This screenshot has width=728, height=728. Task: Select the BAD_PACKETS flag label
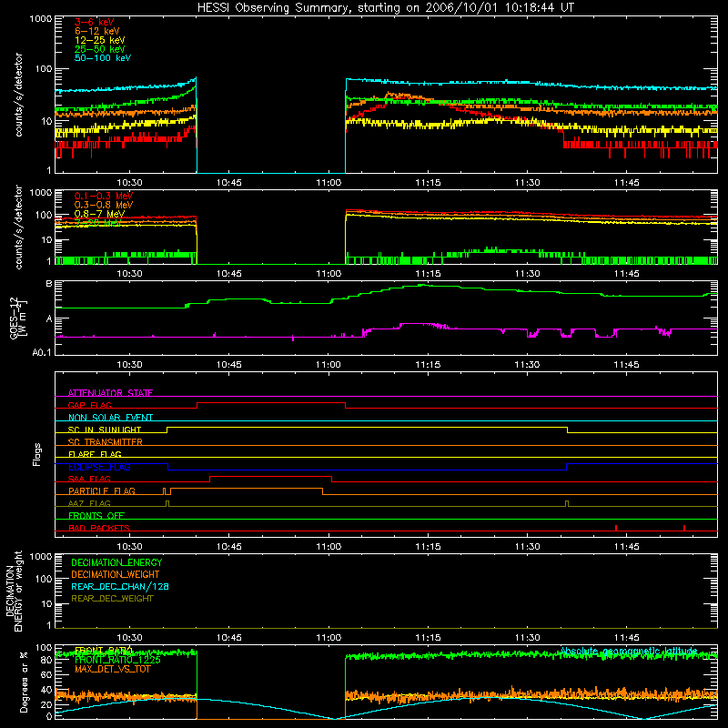point(99,528)
